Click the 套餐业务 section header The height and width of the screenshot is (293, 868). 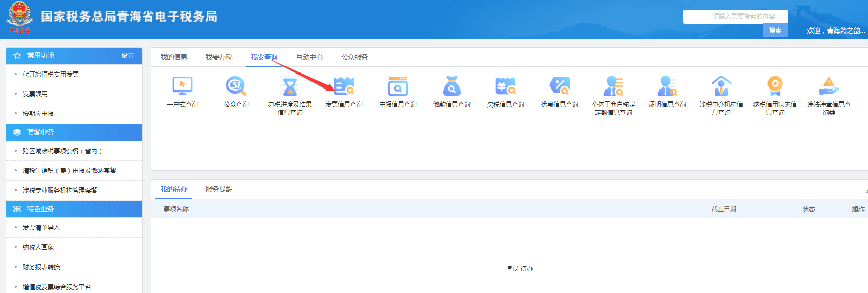point(74,133)
